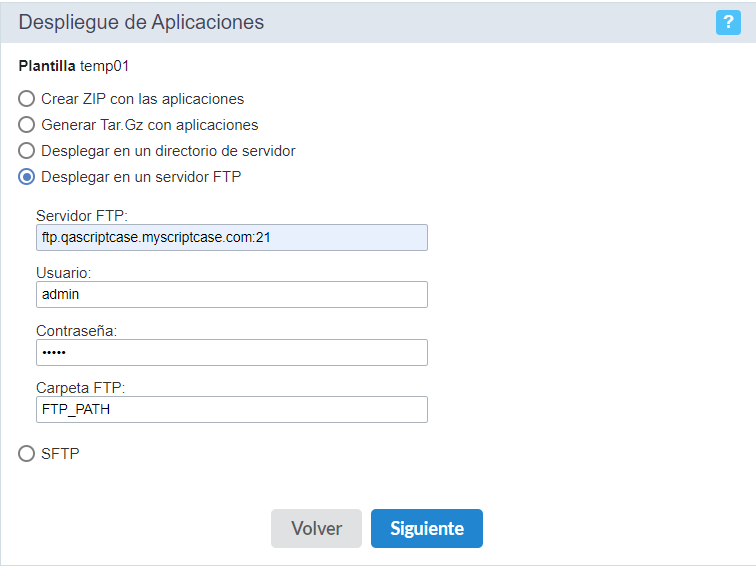This screenshot has height=569, width=756.
Task: Go back with the Volver button
Action: click(316, 528)
